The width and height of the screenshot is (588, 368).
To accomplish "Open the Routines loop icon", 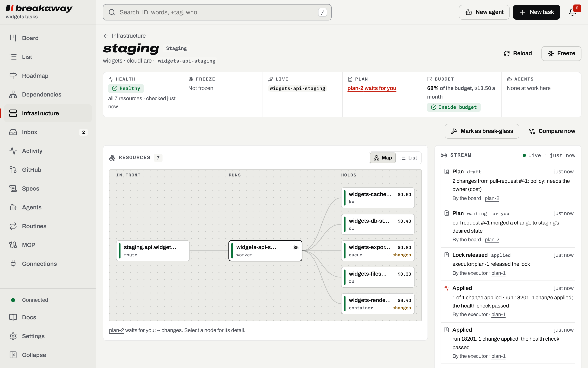I will (13, 226).
